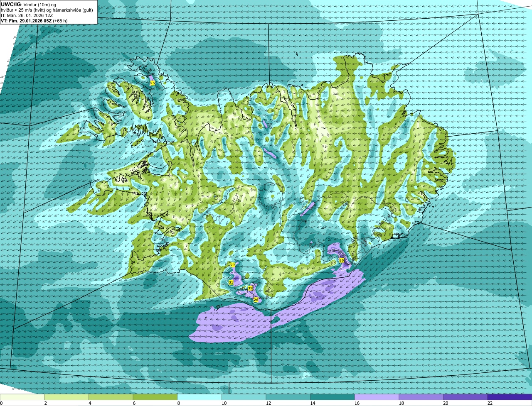Click the scale tick label 6
This screenshot has height=406, width=532.
click(134, 403)
